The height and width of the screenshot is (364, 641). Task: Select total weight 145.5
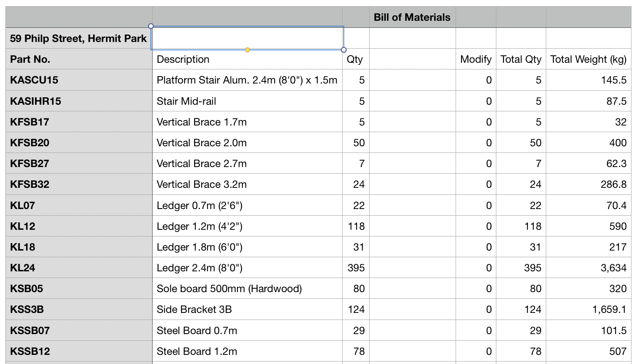click(589, 80)
